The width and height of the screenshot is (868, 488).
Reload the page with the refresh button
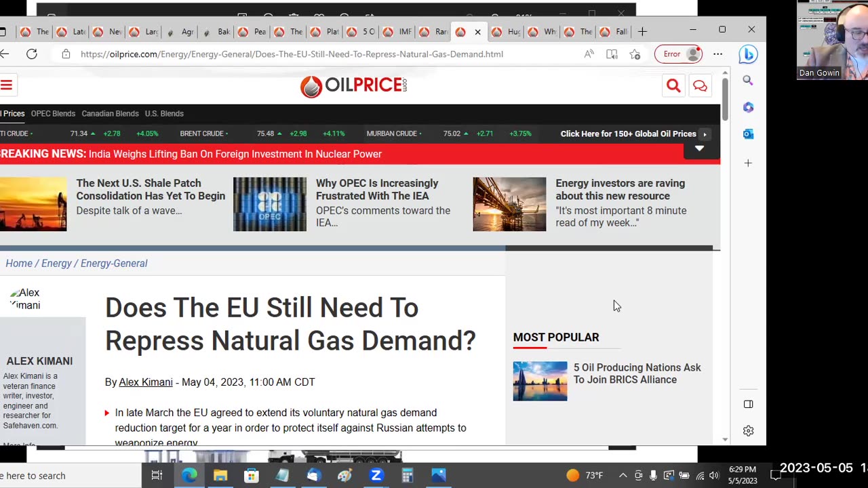click(32, 54)
